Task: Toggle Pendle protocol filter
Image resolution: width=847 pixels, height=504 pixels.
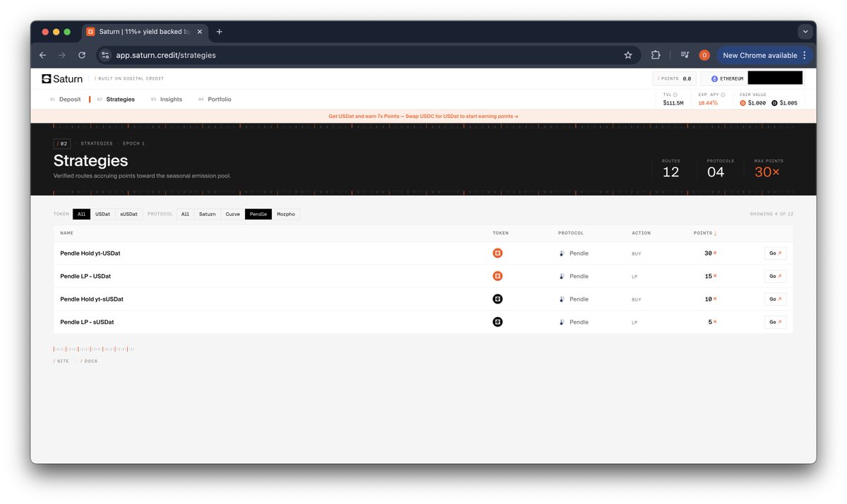Action: click(258, 214)
